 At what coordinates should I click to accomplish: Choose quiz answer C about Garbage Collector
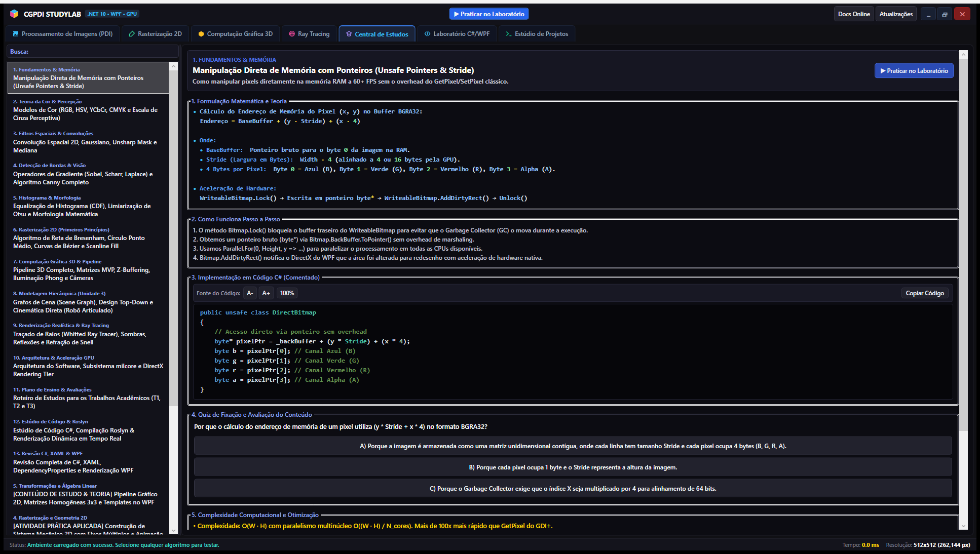click(573, 489)
